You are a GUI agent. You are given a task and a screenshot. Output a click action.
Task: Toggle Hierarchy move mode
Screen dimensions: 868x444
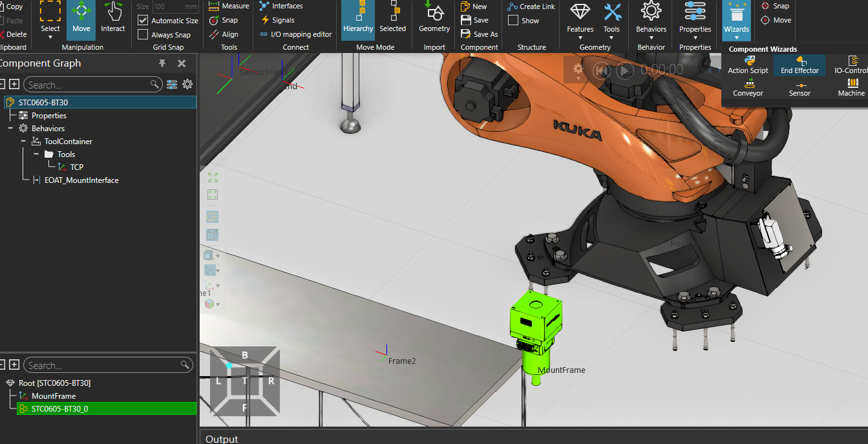click(358, 19)
